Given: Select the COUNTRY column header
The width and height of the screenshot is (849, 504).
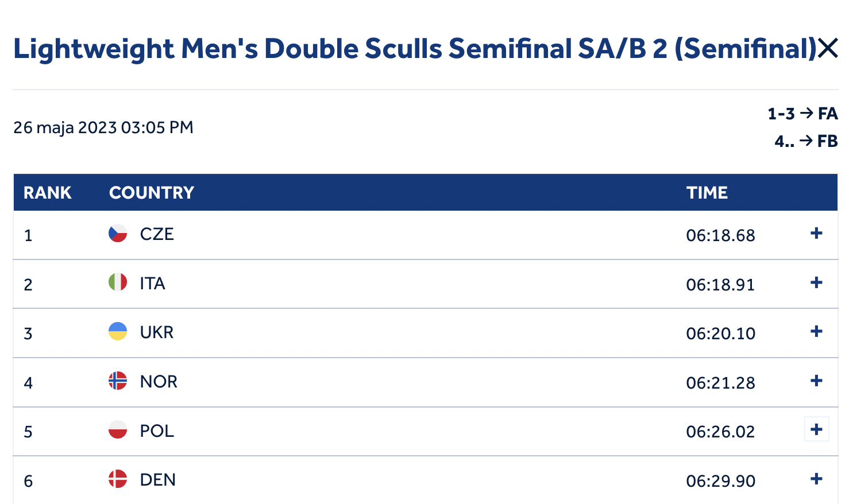Looking at the screenshot, I should (x=152, y=192).
